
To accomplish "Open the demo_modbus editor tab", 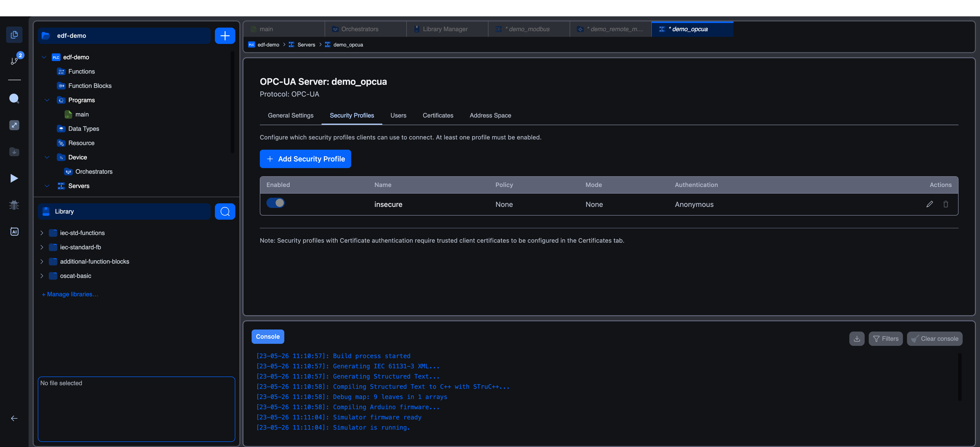I will click(x=529, y=29).
